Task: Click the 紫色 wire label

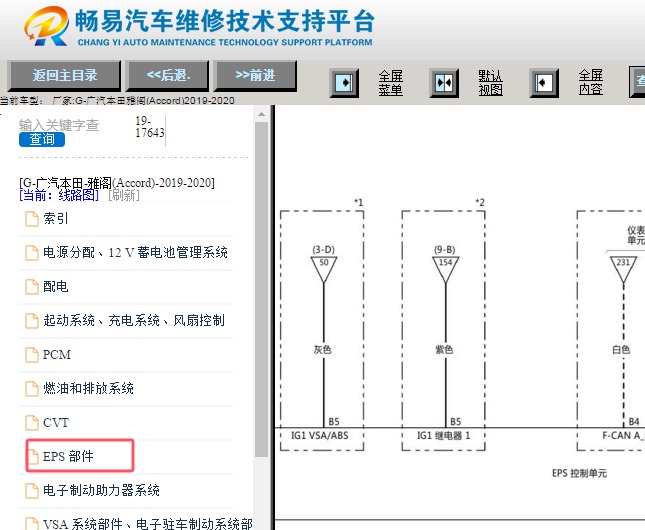Action: click(x=444, y=350)
